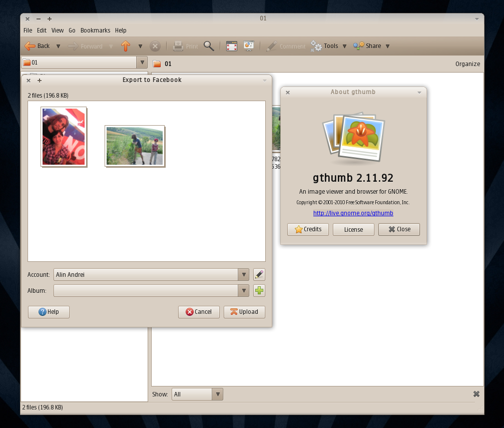
Task: Click the "gthumb 2.11.92" version heading
Action: 353,178
